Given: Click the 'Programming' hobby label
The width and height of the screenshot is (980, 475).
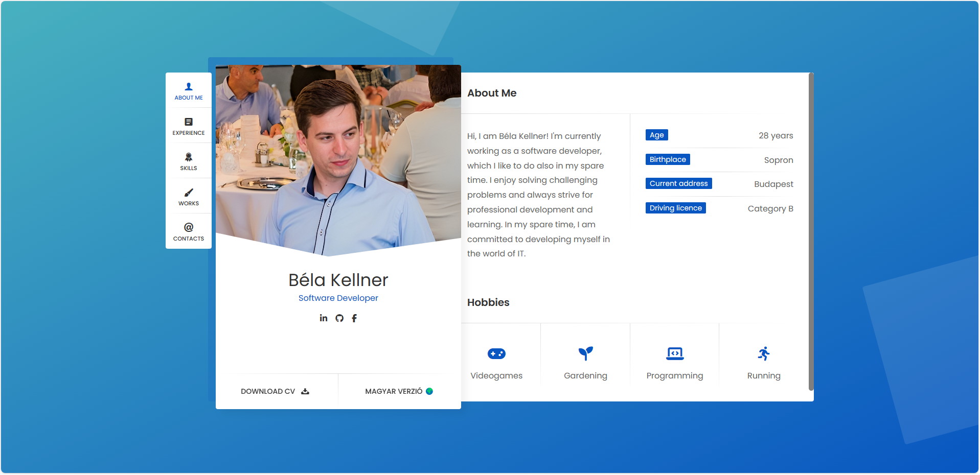Looking at the screenshot, I should pyautogui.click(x=675, y=375).
